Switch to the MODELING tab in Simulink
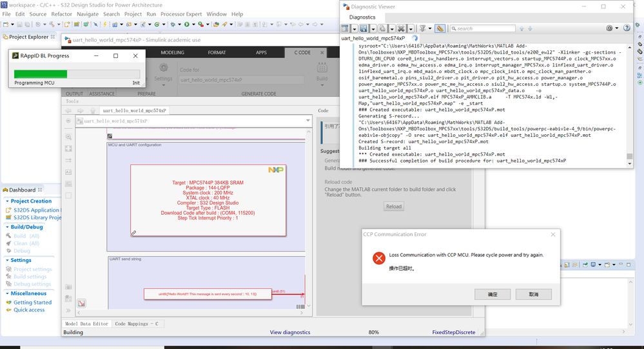This screenshot has width=644, height=349. 173,53
